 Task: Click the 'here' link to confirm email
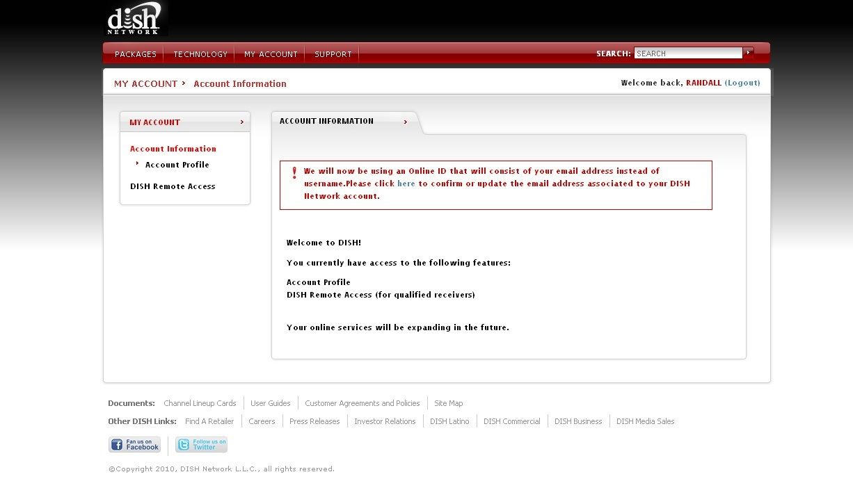coord(406,184)
